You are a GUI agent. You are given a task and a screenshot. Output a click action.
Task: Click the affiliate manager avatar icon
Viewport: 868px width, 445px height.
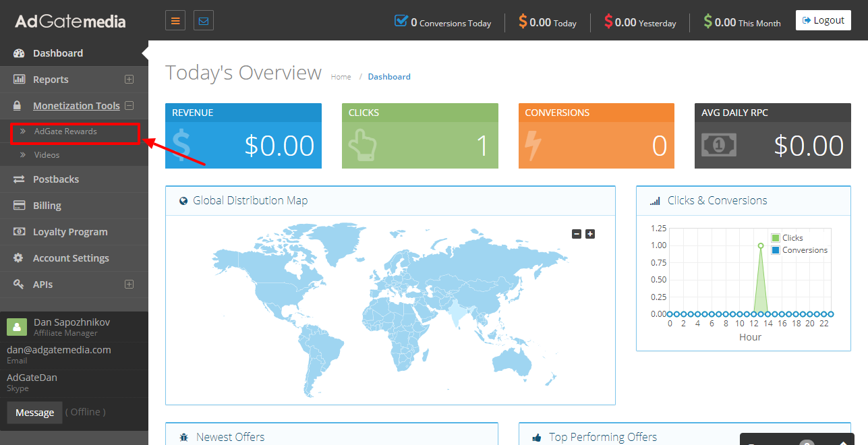pyautogui.click(x=17, y=327)
